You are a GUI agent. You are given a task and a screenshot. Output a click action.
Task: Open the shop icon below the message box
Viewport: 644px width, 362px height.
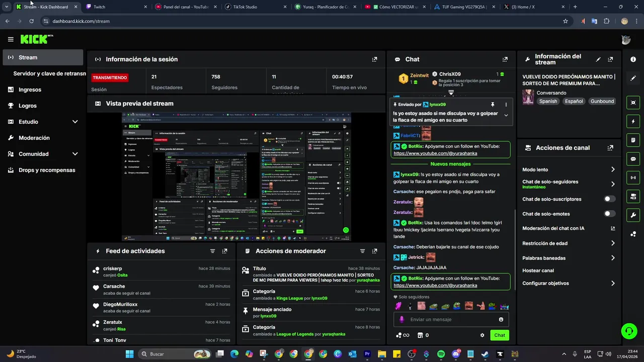[x=420, y=335]
